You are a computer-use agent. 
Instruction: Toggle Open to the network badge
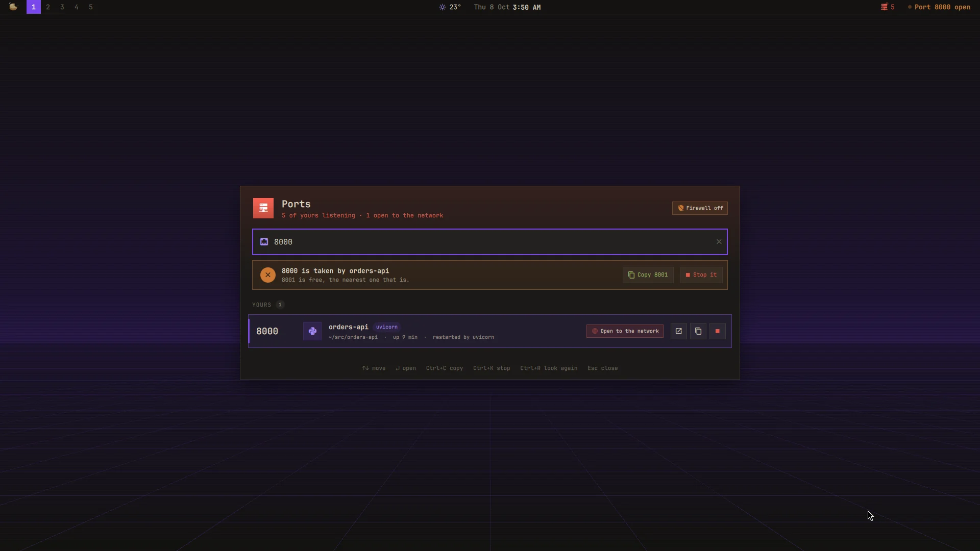625,331
